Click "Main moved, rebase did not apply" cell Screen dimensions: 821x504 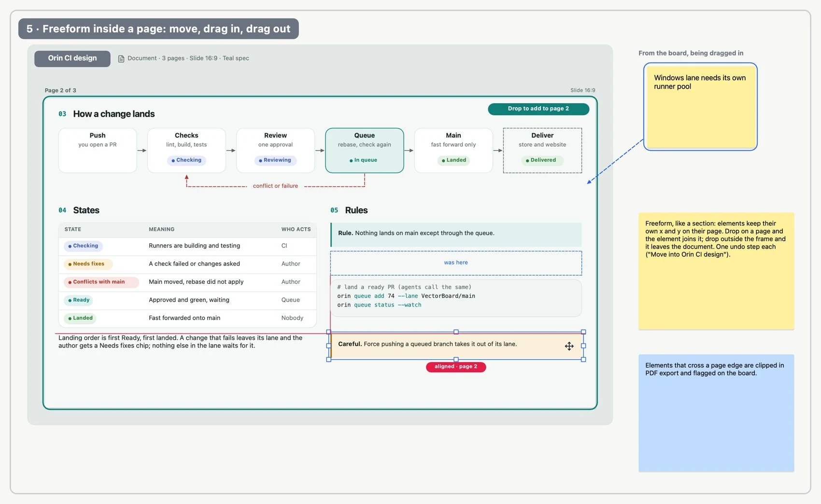click(196, 282)
